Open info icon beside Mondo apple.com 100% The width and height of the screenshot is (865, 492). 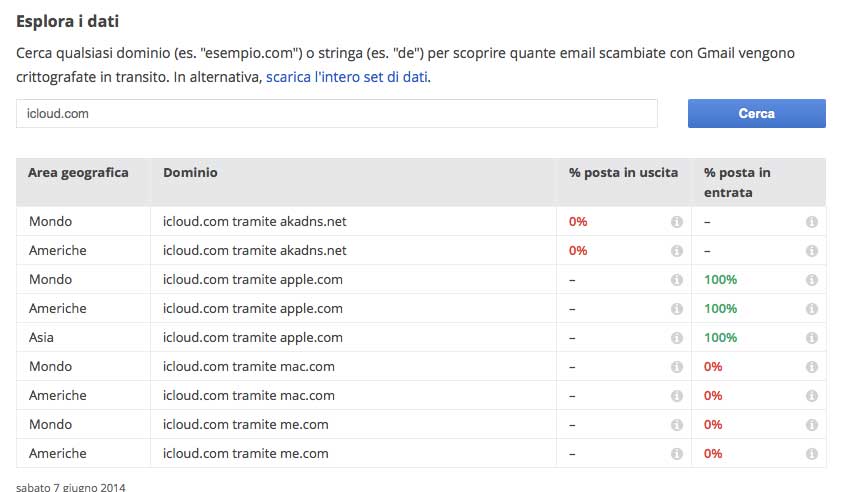[812, 280]
